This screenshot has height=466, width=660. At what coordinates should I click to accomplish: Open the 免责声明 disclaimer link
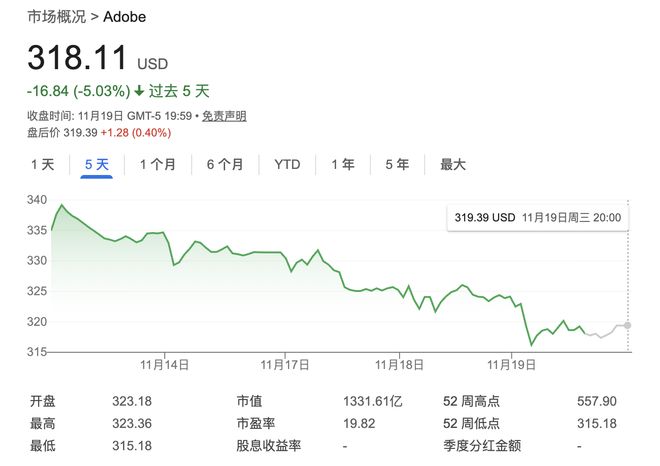click(224, 116)
